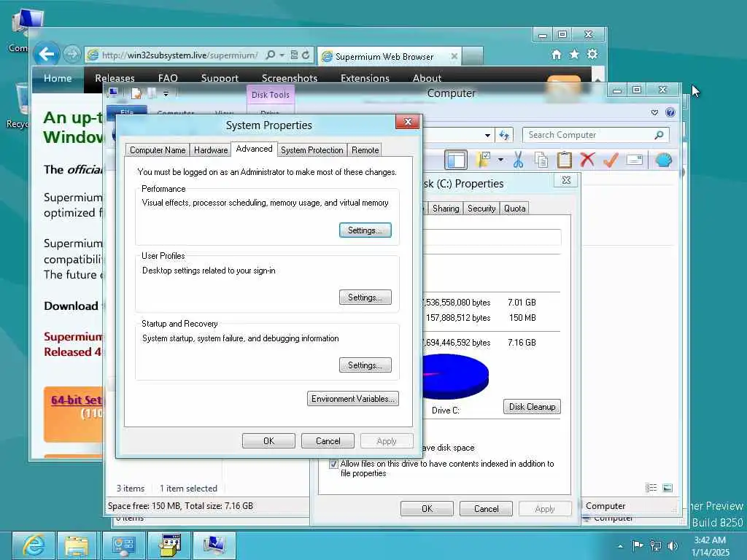Open Performance Settings button
The height and width of the screenshot is (560, 747).
[365, 230]
